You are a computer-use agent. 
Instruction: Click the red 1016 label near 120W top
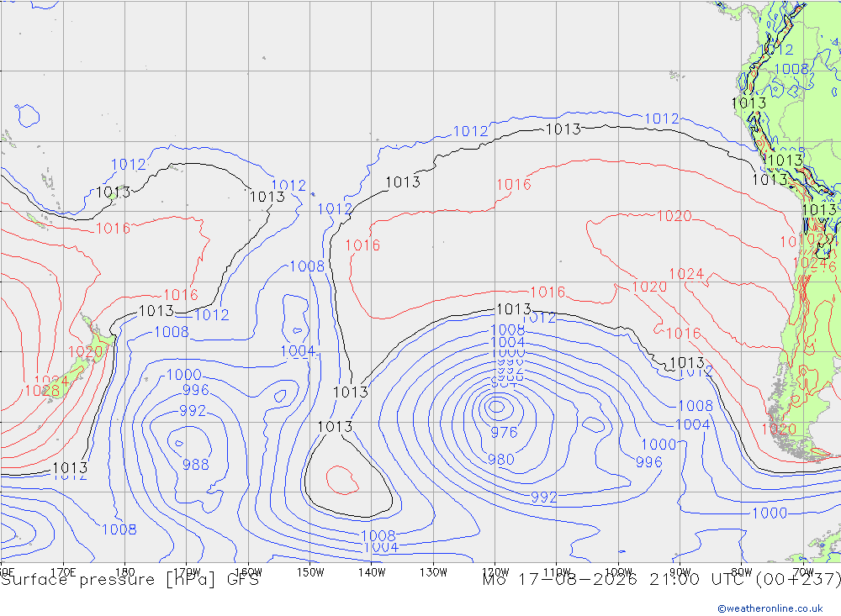click(x=514, y=184)
